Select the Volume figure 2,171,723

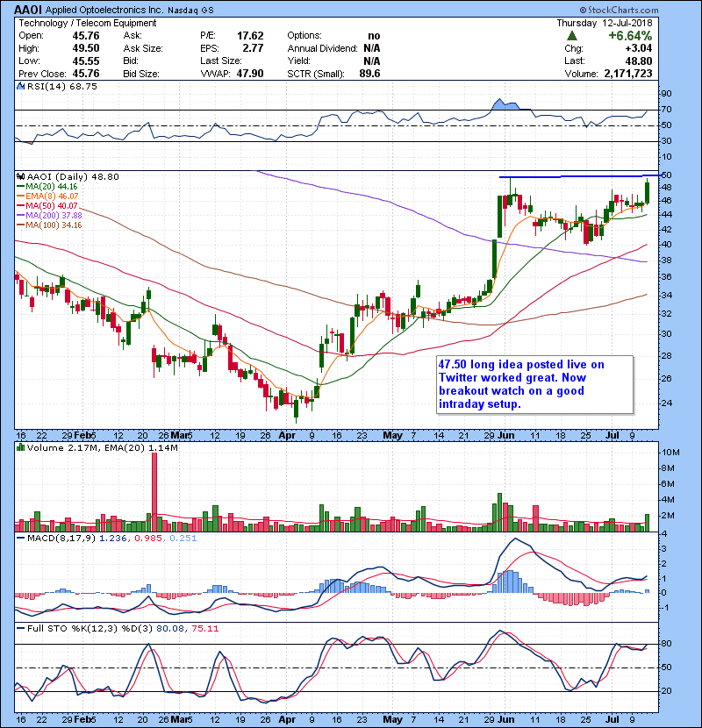coord(628,74)
